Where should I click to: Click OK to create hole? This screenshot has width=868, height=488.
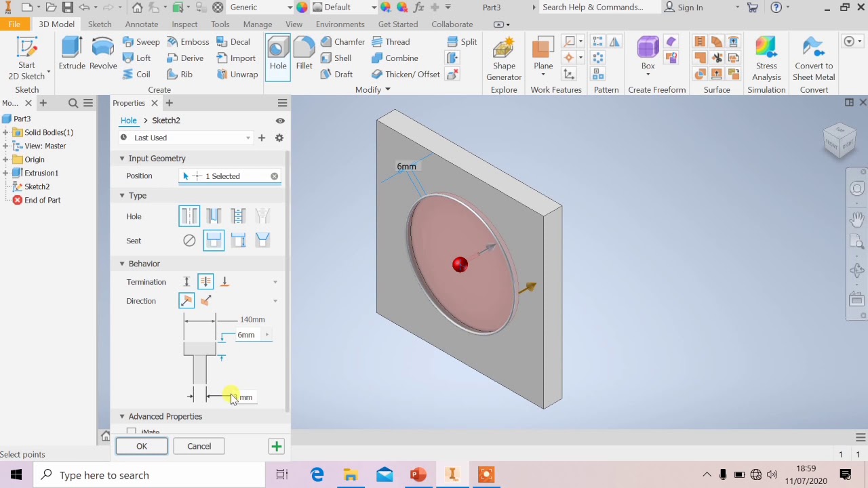tap(142, 446)
